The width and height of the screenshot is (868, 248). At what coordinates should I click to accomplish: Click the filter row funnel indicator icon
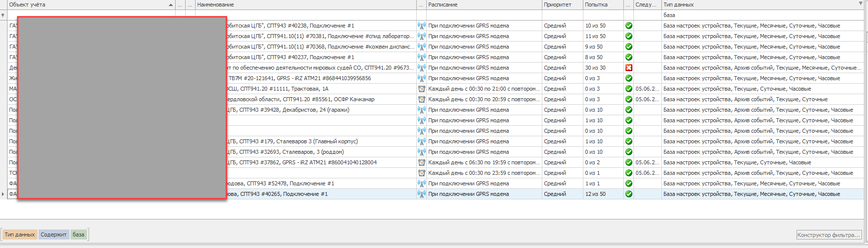(3, 15)
